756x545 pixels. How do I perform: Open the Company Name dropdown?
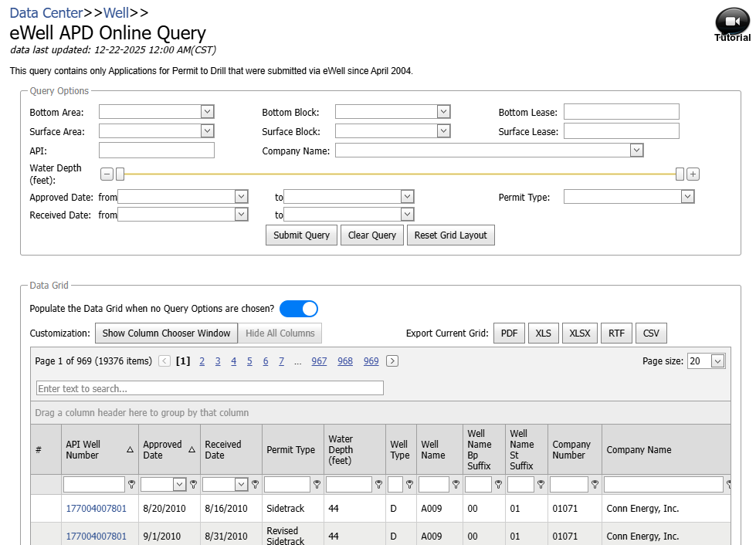[x=636, y=151]
